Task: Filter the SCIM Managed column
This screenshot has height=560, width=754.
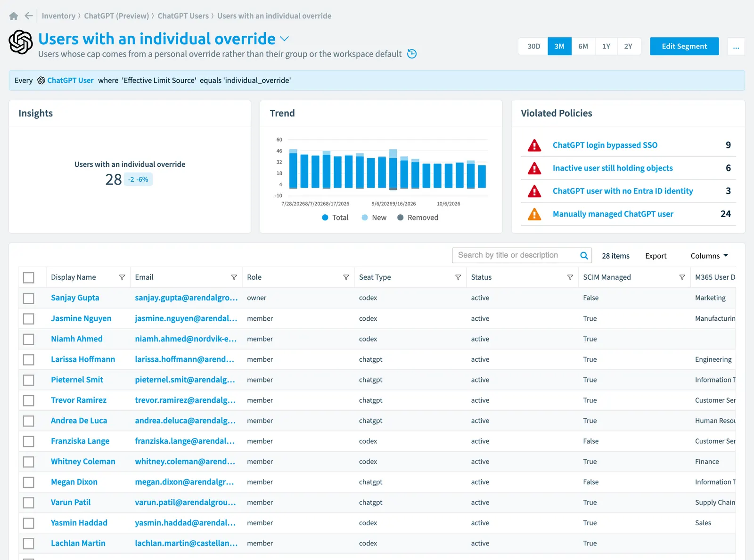Action: (682, 277)
